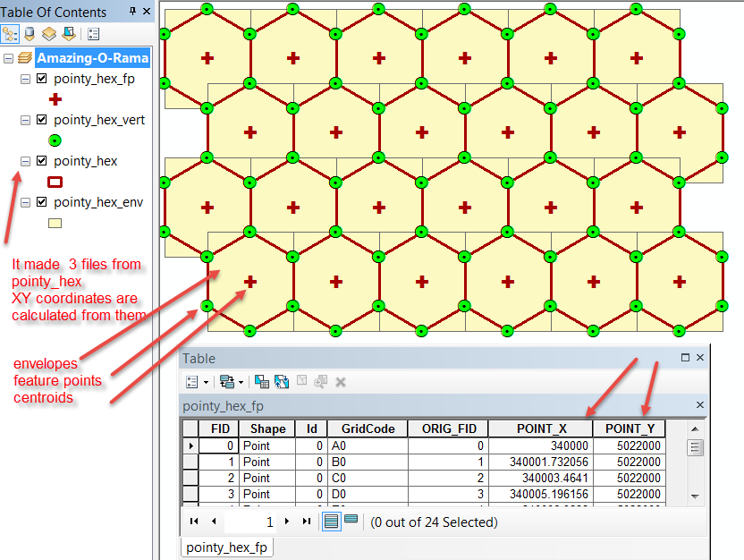Collapse the pointy_hex_fp layer legend
This screenshot has height=560, width=744.
[x=25, y=80]
